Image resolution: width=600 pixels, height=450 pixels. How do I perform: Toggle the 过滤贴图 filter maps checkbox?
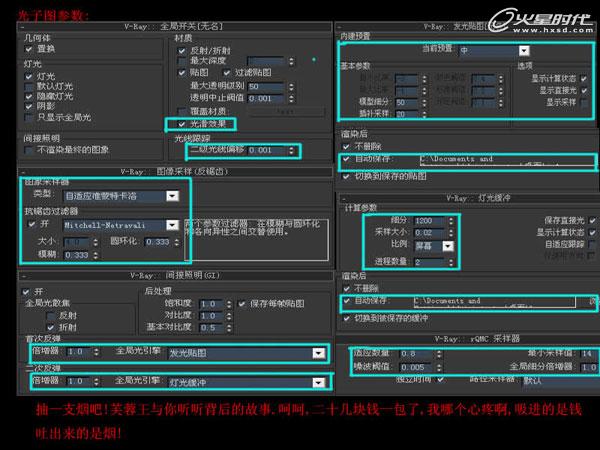click(x=227, y=72)
